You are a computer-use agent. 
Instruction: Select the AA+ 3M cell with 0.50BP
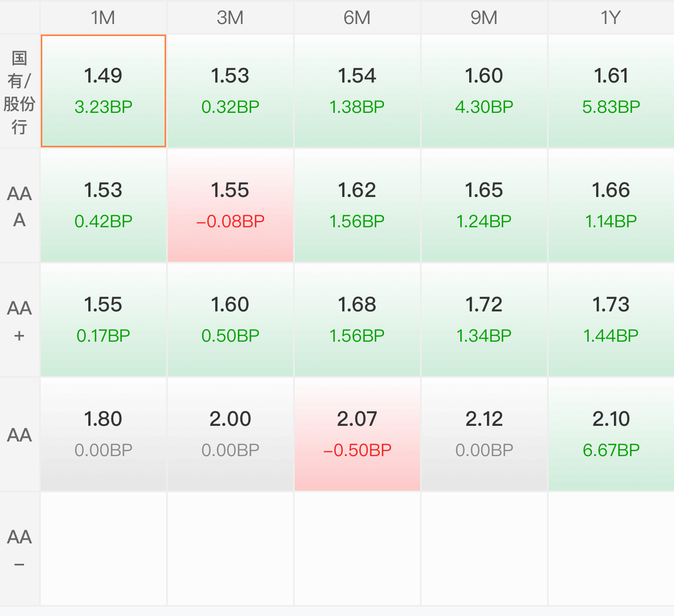[x=230, y=320]
